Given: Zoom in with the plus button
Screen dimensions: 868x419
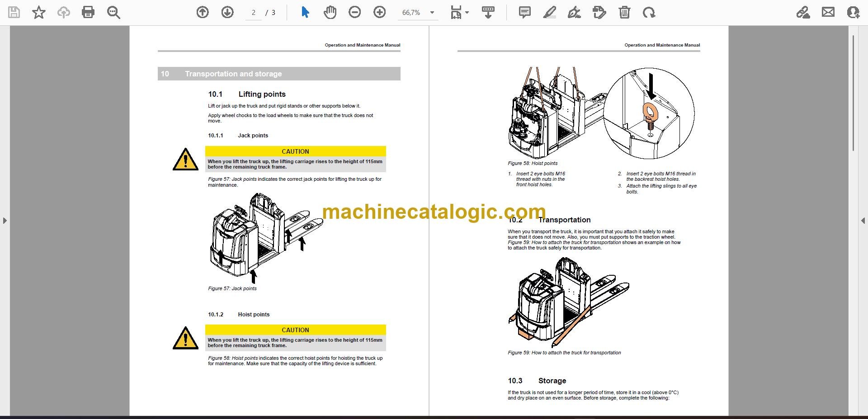Looking at the screenshot, I should pyautogui.click(x=380, y=12).
